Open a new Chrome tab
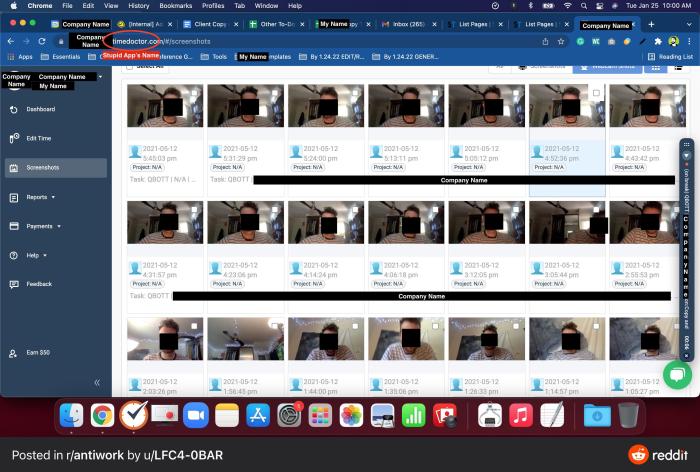The image size is (700, 472). 651,24
